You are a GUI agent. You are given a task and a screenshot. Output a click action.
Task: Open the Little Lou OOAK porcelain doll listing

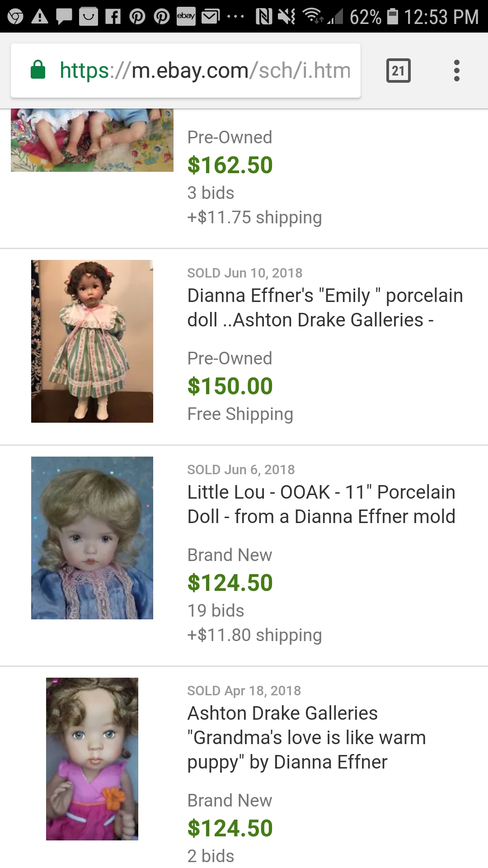click(x=321, y=504)
